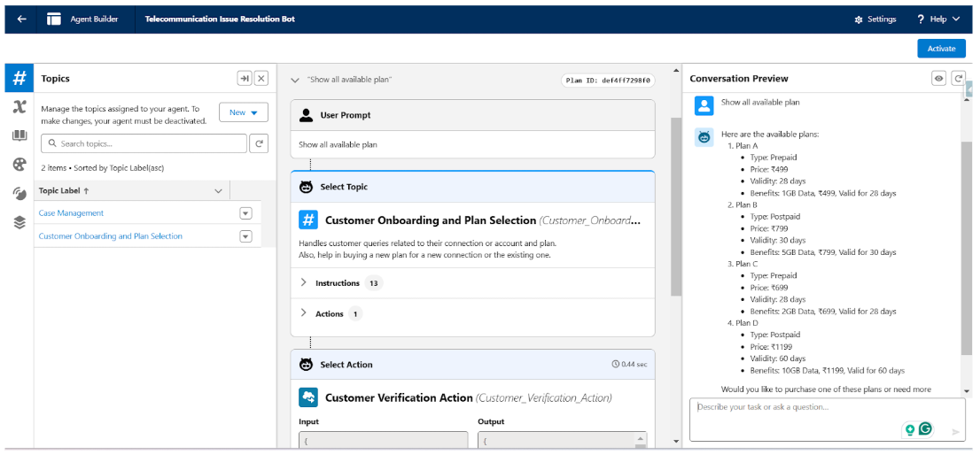
Task: Open the Topics hash icon tab
Action: tap(19, 78)
